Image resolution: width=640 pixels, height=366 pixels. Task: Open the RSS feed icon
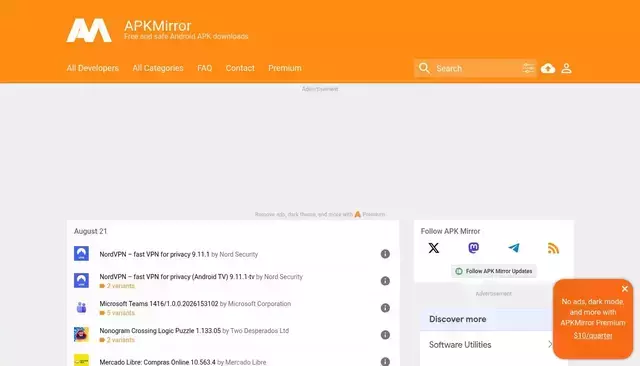pyautogui.click(x=553, y=248)
